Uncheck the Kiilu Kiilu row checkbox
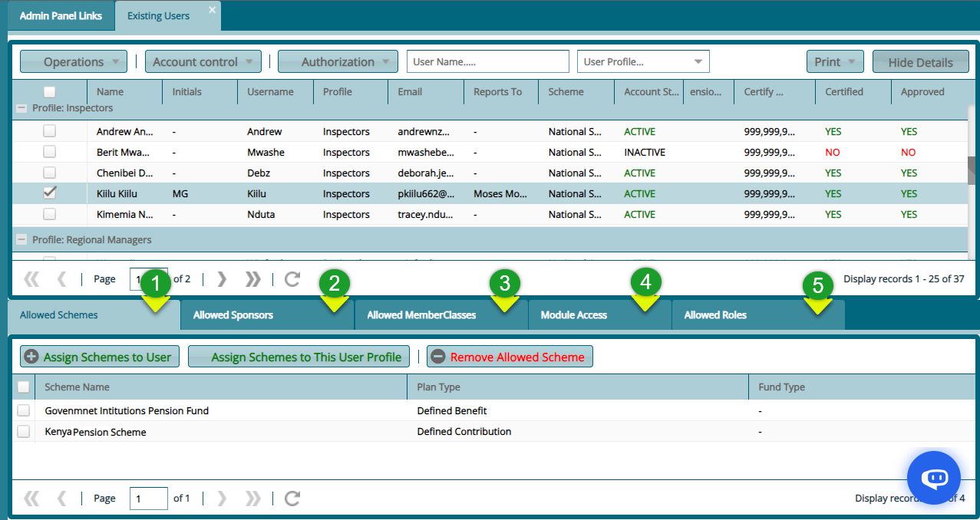 (49, 193)
